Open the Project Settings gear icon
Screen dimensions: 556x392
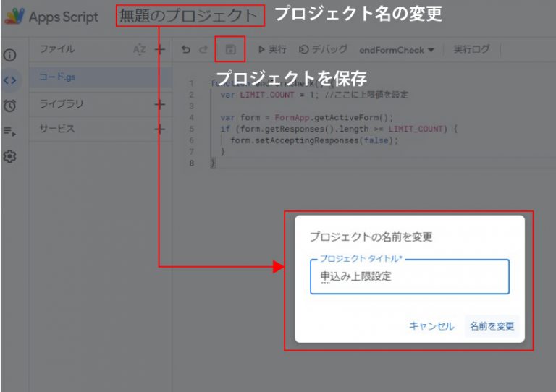click(10, 156)
